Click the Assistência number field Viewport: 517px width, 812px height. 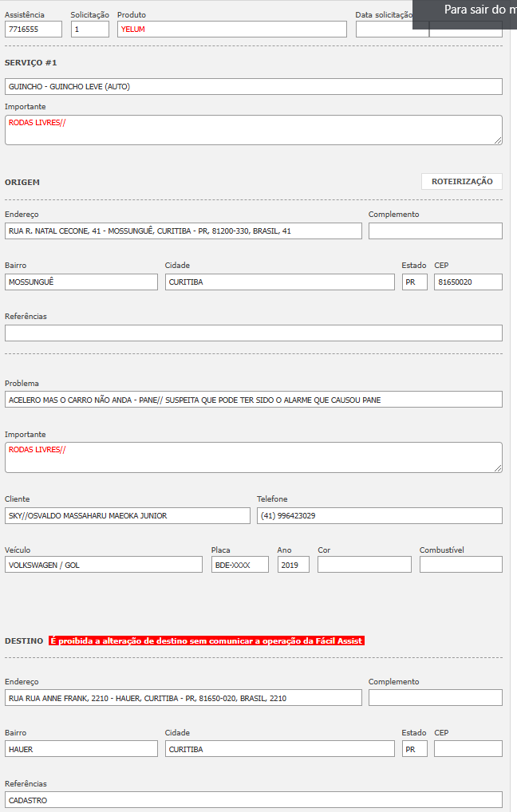pos(33,30)
